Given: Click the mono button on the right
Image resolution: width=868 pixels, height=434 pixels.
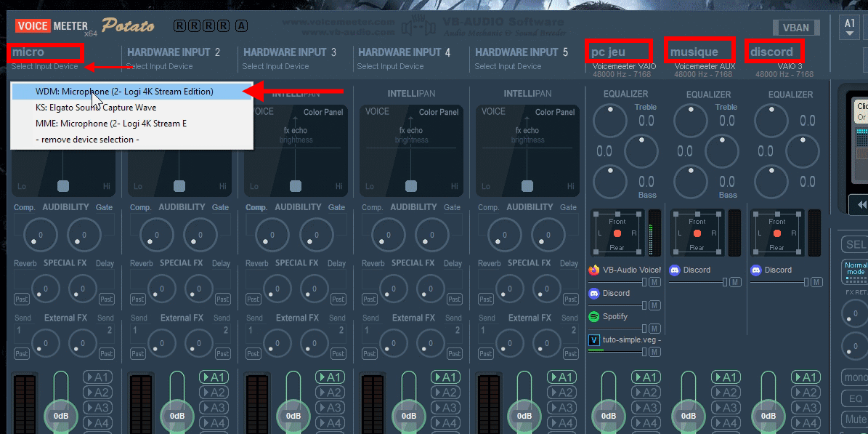Looking at the screenshot, I should click(x=855, y=378).
